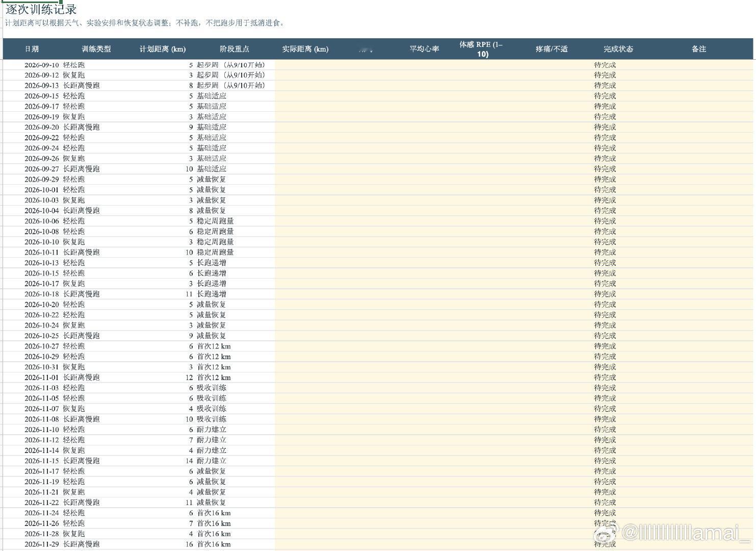
Task: Click the 平均心率 column header
Action: coord(424,49)
